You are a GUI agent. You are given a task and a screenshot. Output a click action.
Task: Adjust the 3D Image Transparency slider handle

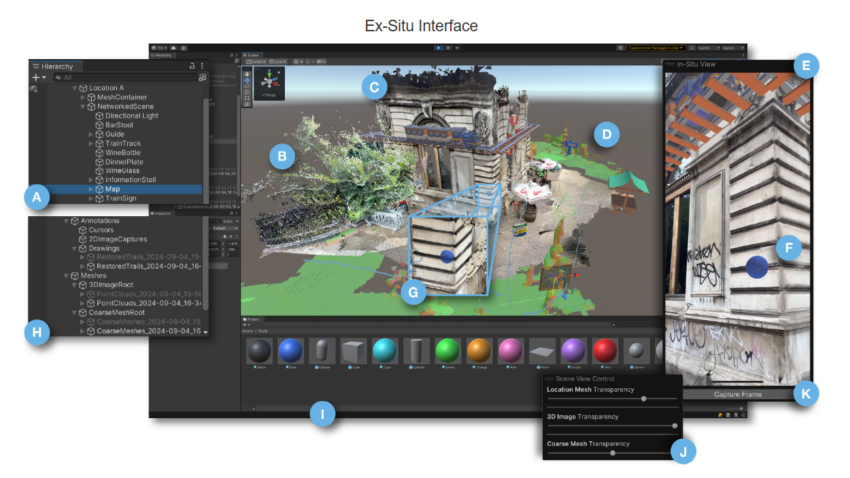[x=674, y=426]
